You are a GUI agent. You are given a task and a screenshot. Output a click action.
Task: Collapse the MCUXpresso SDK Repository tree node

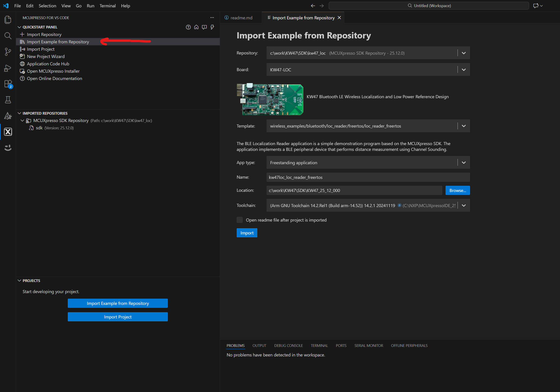point(22,120)
